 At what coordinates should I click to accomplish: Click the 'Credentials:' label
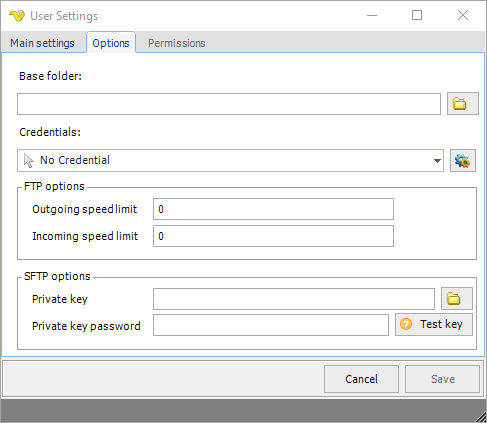pyautogui.click(x=50, y=132)
